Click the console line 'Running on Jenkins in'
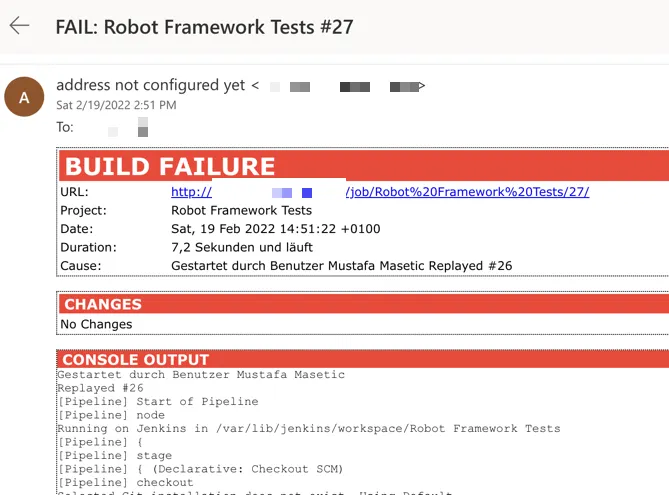 pos(308,428)
